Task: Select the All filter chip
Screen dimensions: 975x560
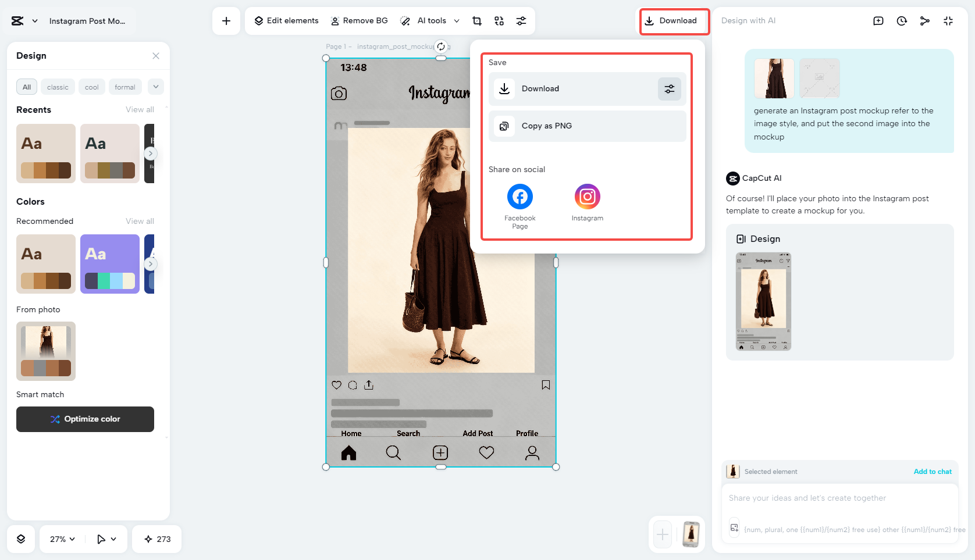Action: click(26, 87)
